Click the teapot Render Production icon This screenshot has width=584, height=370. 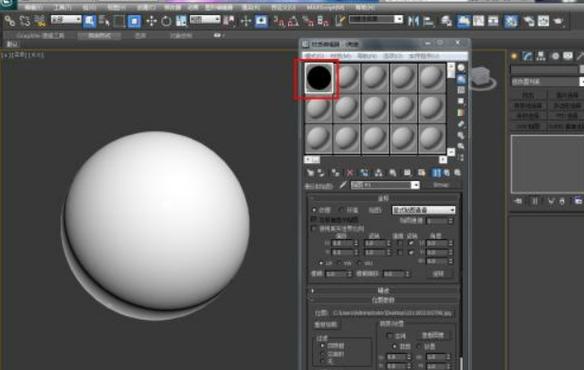tap(558, 21)
